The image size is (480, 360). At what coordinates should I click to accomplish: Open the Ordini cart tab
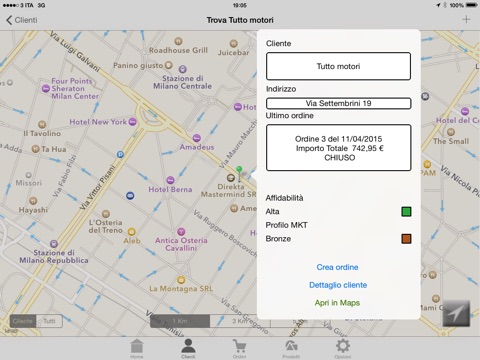(239, 348)
